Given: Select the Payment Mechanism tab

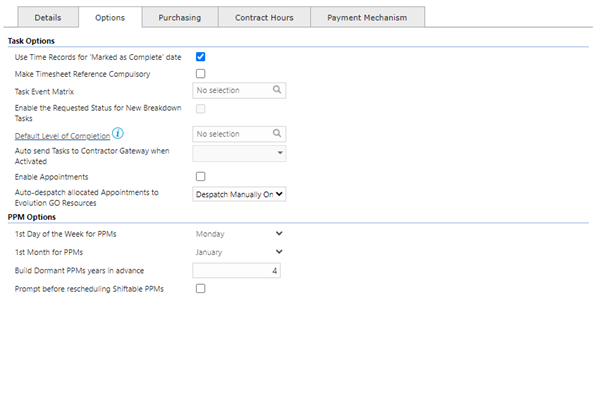Looking at the screenshot, I should (367, 18).
